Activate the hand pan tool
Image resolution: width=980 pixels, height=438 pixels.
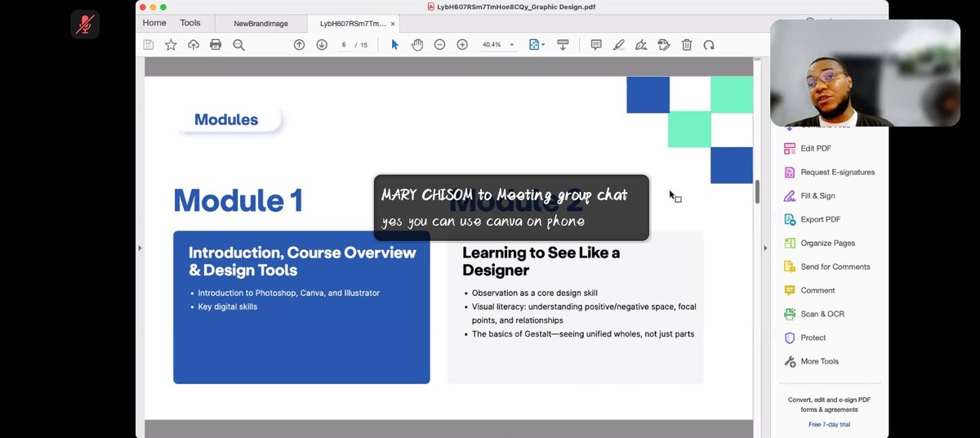[417, 45]
